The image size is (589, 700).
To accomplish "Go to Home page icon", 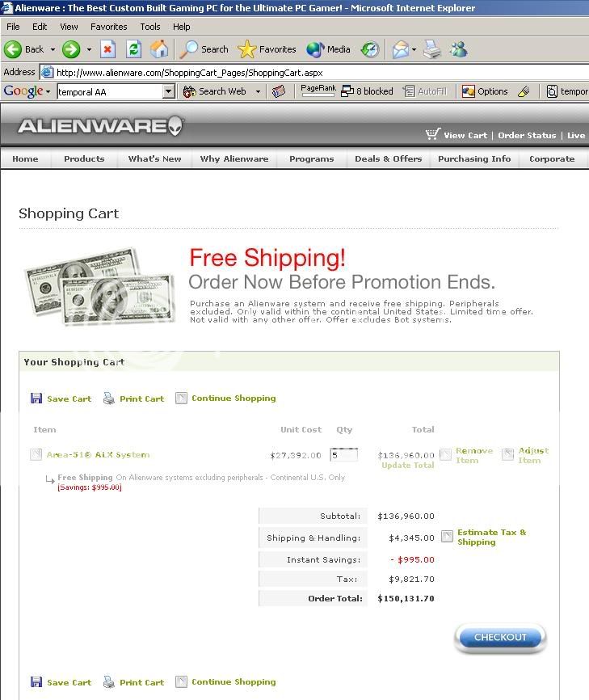I will (x=159, y=49).
